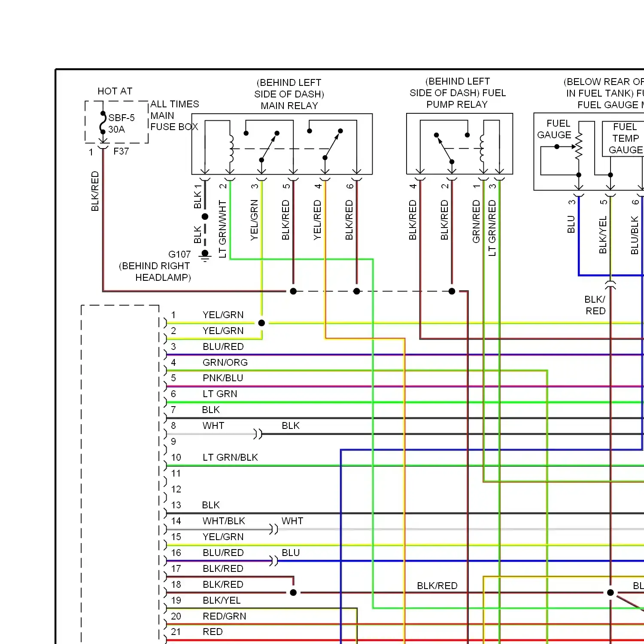This screenshot has width=644, height=644.
Task: Click the LT GRN/WHT wire label on main relay
Action: (x=222, y=229)
